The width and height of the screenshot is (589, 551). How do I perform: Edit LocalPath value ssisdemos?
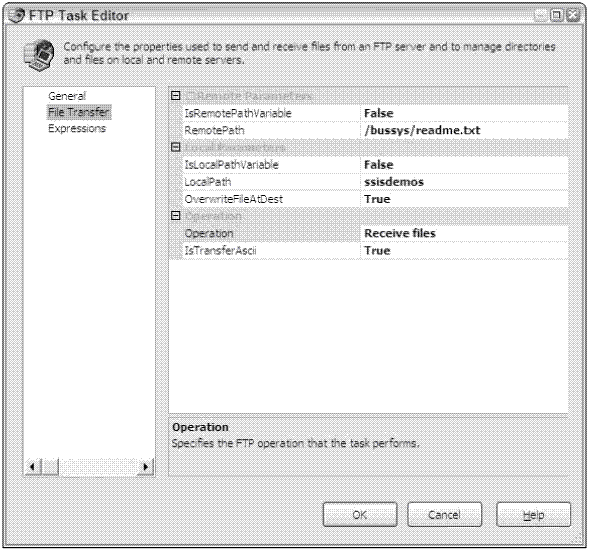(x=464, y=182)
